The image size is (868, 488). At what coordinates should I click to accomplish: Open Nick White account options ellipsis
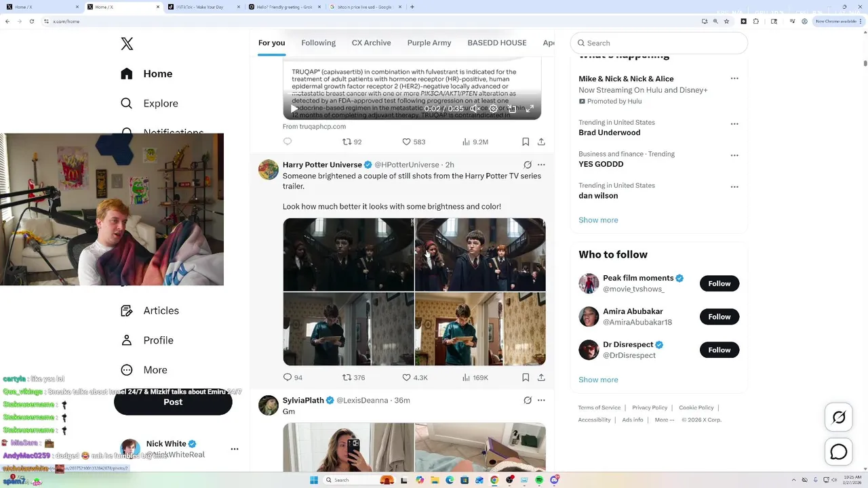(235, 449)
